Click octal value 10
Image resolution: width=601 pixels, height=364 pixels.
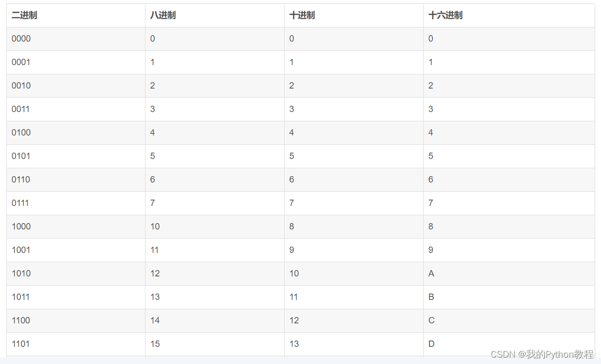(155, 227)
